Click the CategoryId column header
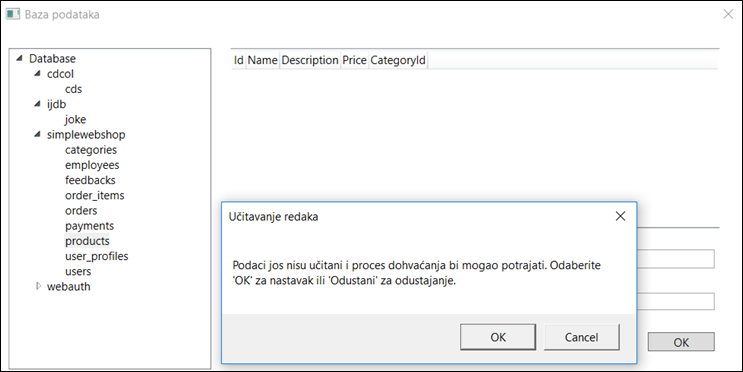The height and width of the screenshot is (372, 743). coord(398,60)
